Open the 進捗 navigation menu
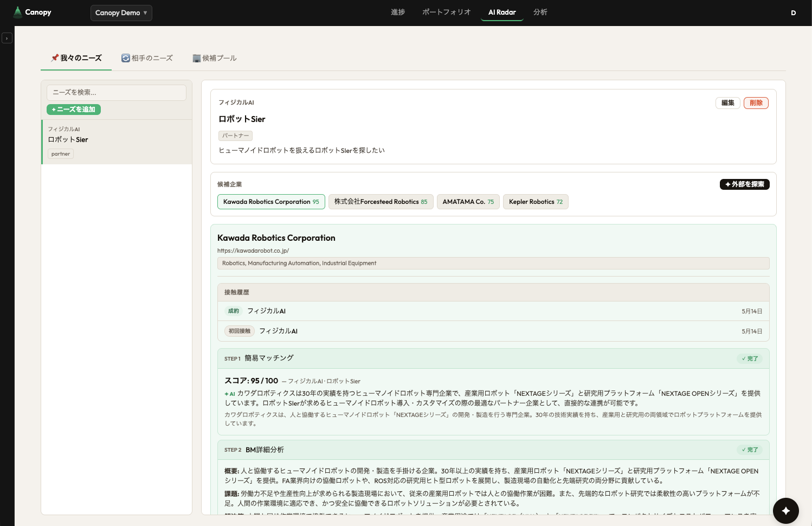812x526 pixels. [398, 12]
